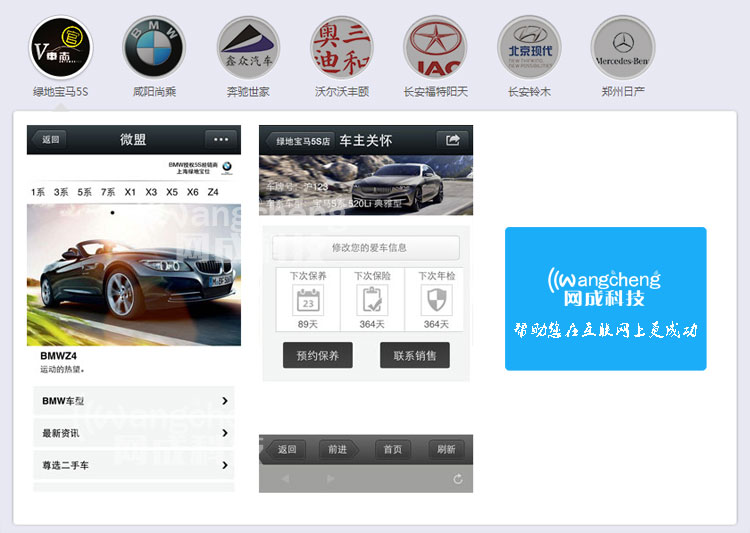Screen dimensions: 750x533
Task: Select the JAC 长安福特阳天 logo
Action: coord(435,47)
